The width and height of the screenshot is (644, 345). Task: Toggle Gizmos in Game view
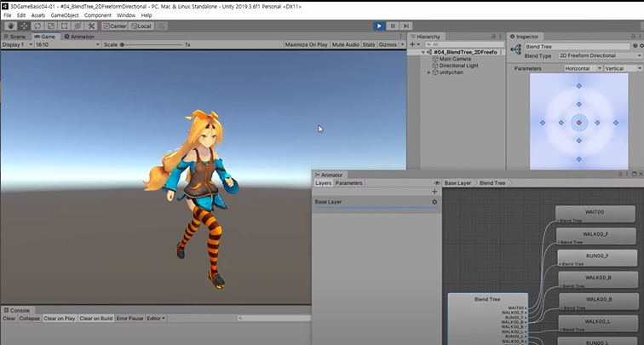(x=388, y=44)
